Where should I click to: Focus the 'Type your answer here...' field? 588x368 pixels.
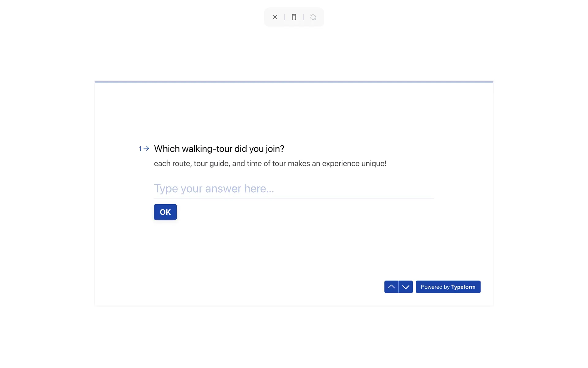pos(293,189)
